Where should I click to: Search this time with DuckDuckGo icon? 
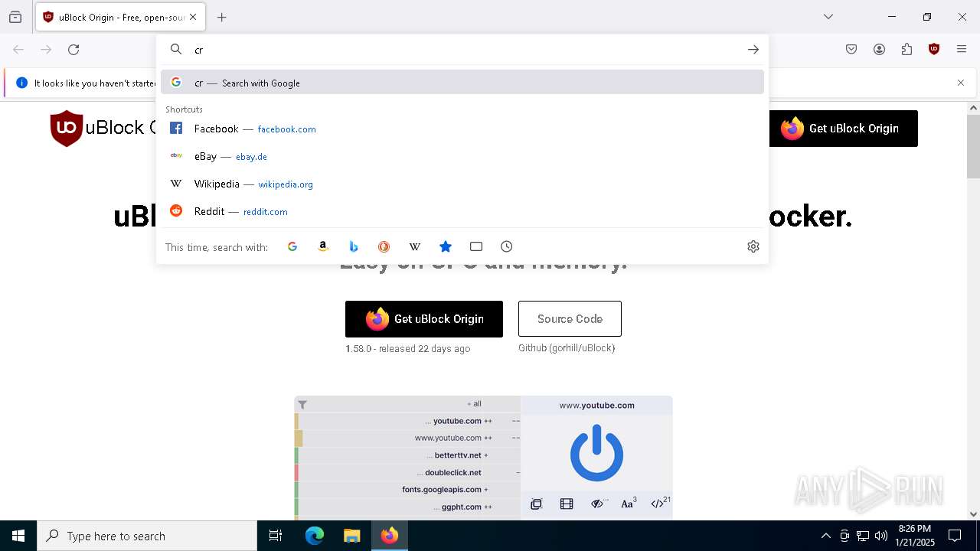[x=384, y=246]
